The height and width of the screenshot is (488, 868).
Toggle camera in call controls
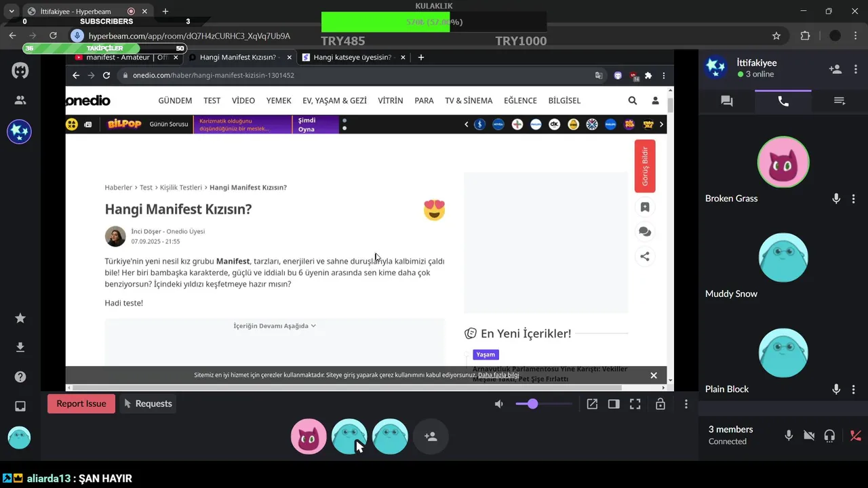[x=809, y=436]
